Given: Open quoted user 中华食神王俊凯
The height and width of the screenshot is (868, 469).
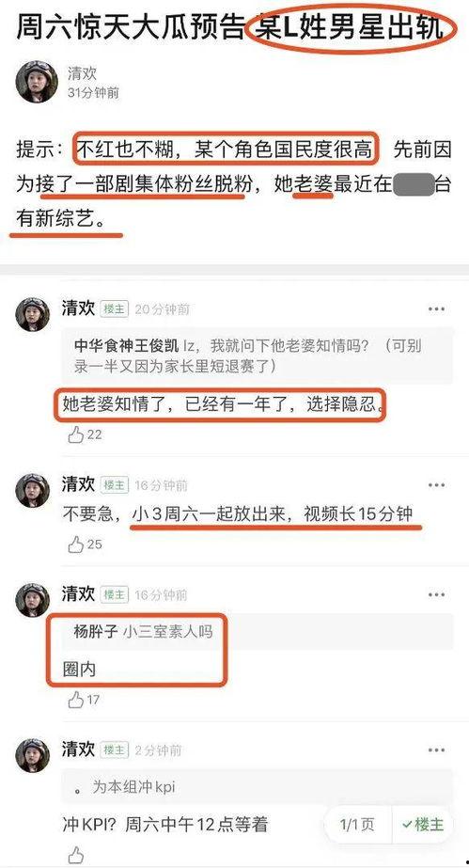Looking at the screenshot, I should click(126, 346).
